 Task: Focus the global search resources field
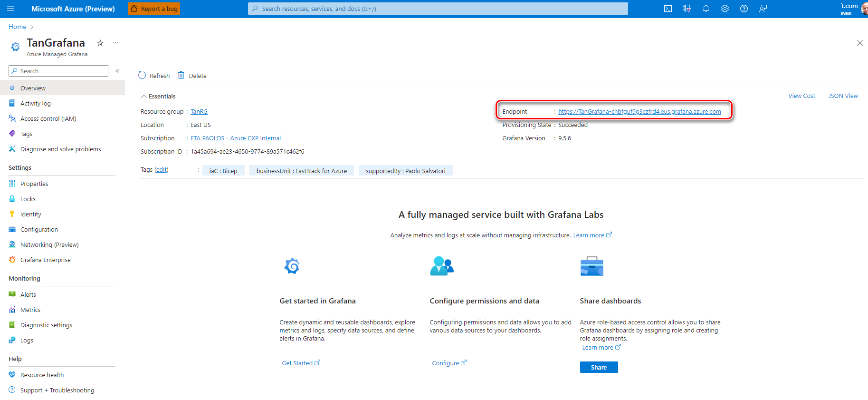coord(438,9)
